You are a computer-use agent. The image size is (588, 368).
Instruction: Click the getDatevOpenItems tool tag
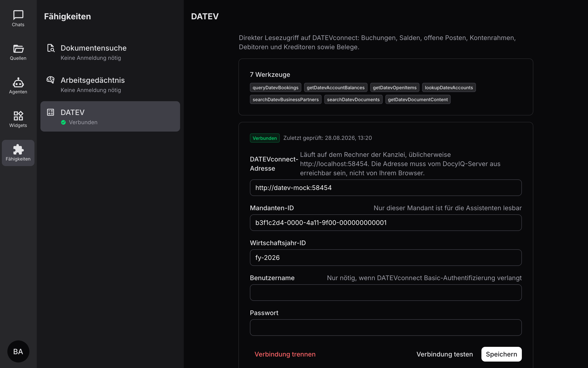(395, 88)
